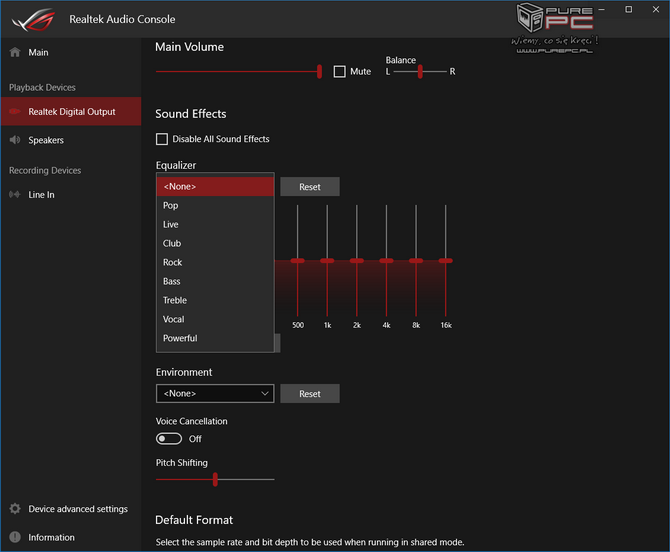Click the Main home icon
This screenshot has width=670, height=552.
(15, 52)
